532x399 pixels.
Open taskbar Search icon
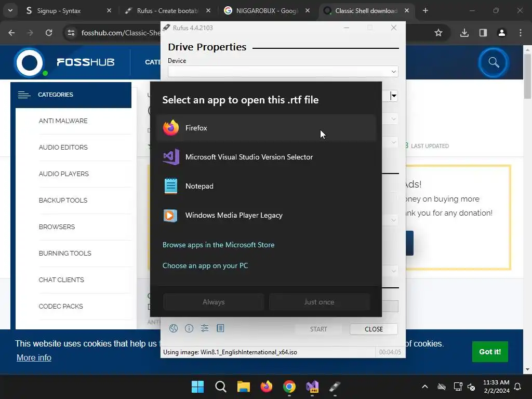tap(220, 387)
